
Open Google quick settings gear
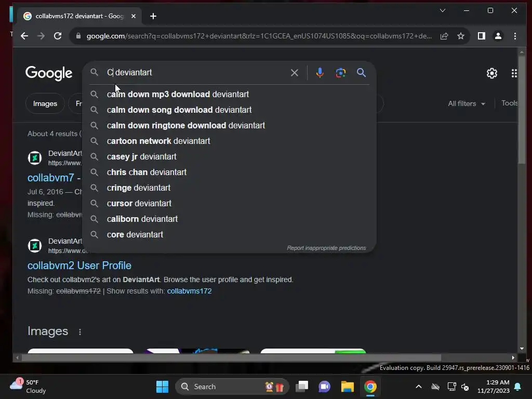pos(491,73)
